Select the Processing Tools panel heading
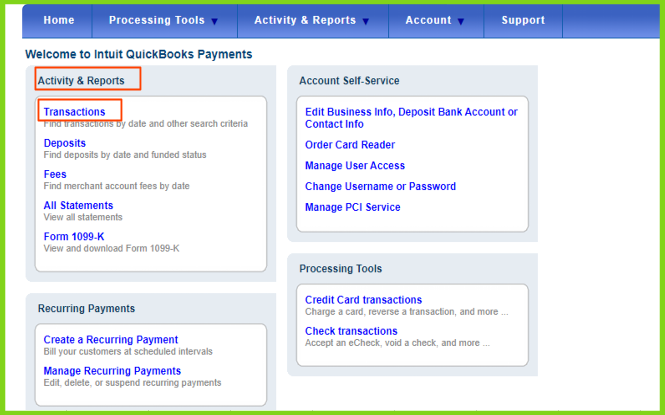The height and width of the screenshot is (415, 665). pyautogui.click(x=341, y=269)
